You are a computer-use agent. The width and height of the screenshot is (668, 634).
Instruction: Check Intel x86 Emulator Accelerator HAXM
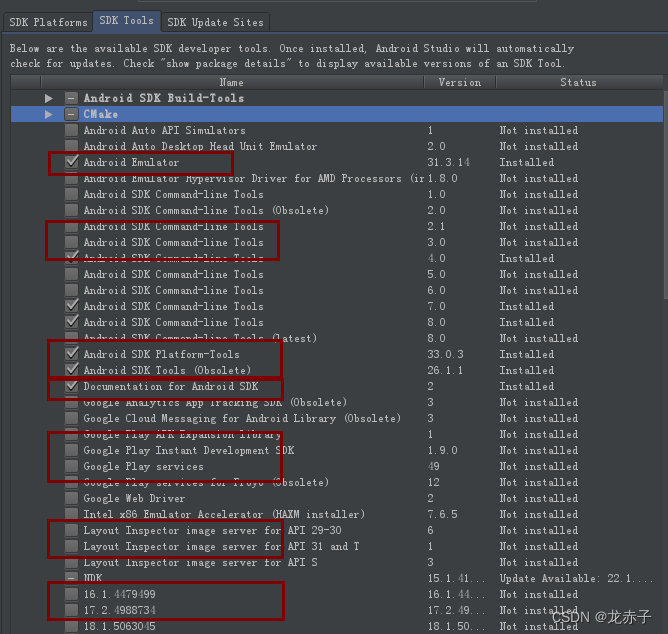pos(72,514)
